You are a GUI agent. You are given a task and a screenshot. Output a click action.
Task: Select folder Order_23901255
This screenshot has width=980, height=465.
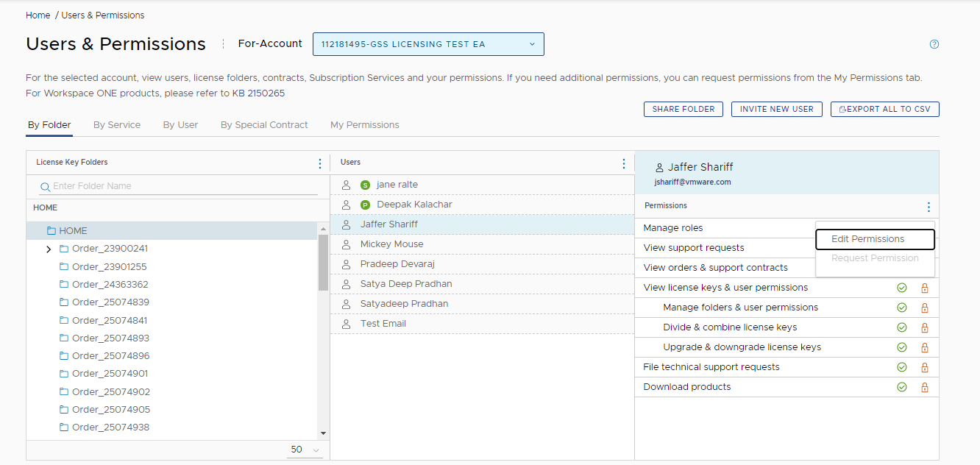click(109, 267)
